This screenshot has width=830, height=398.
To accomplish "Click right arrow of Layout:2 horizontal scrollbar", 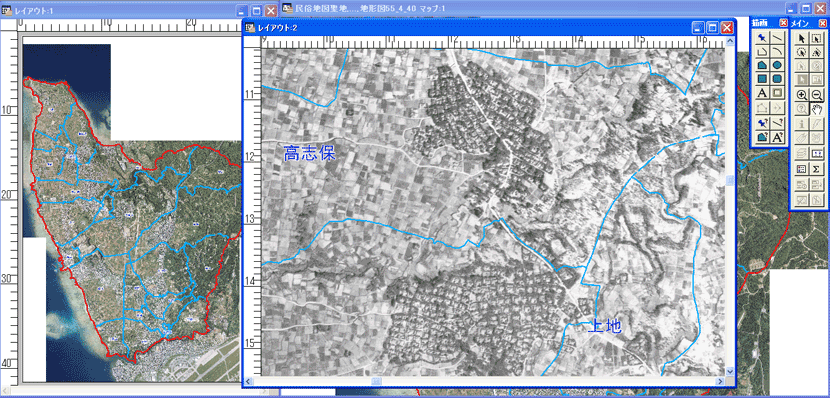I will tap(721, 381).
